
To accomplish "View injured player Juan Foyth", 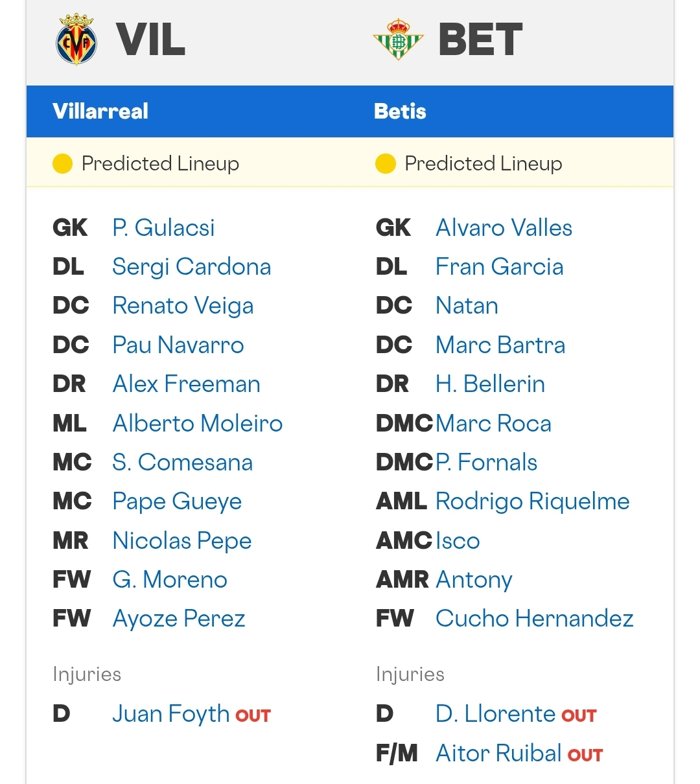I will tap(170, 713).
